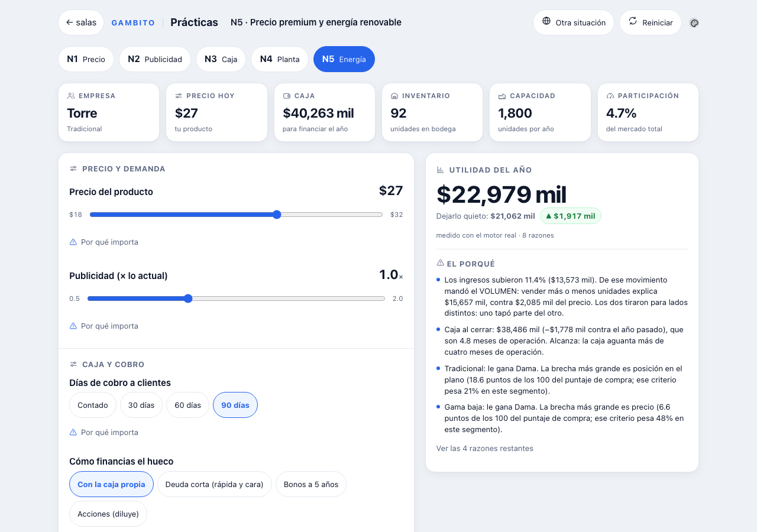Switch to N3 Caja tab
Image resolution: width=757 pixels, height=532 pixels.
coord(221,59)
